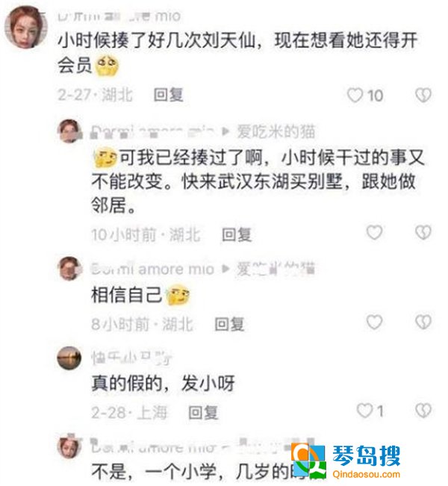Screen dimensions: 448x486
Task: Reply to the 2-28 上海 comment
Action: click(203, 413)
